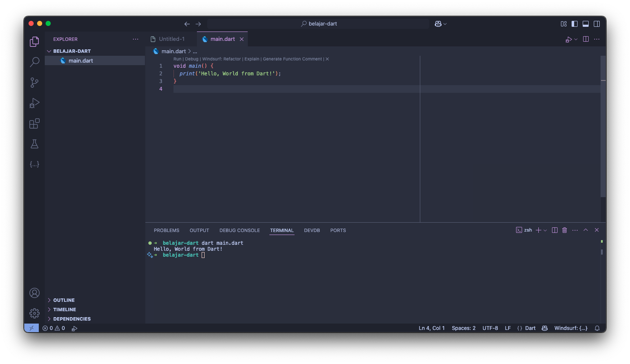Screen dimensions: 630x364
Task: Toggle the primary side bar visibility
Action: coord(575,24)
